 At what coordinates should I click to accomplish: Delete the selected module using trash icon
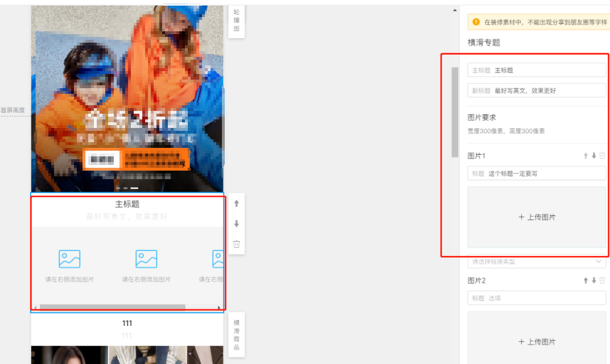pos(236,243)
